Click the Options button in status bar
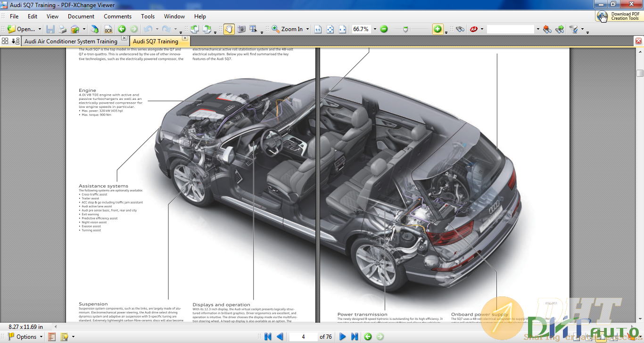This screenshot has height=343, width=644. [26, 336]
